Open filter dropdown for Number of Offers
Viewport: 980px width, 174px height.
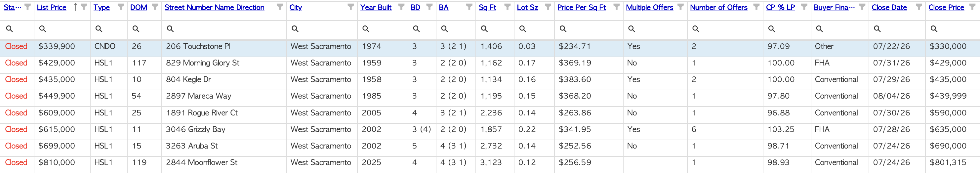click(x=756, y=7)
